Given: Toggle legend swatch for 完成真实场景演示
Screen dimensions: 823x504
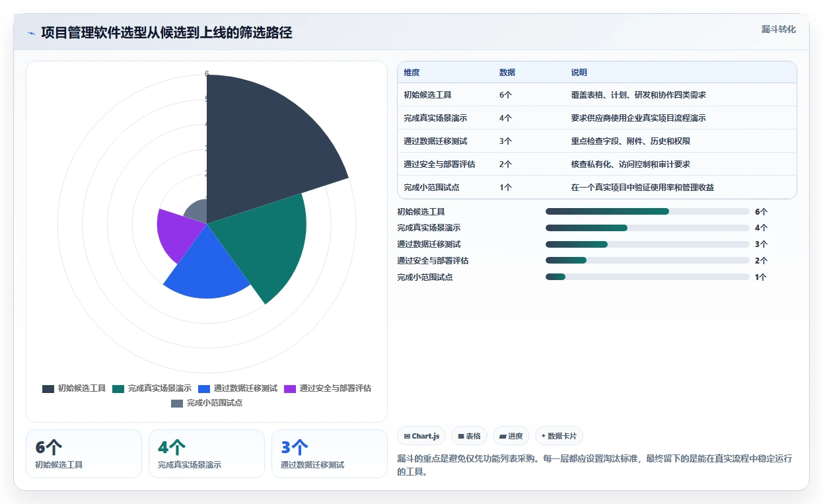Looking at the screenshot, I should 118,388.
